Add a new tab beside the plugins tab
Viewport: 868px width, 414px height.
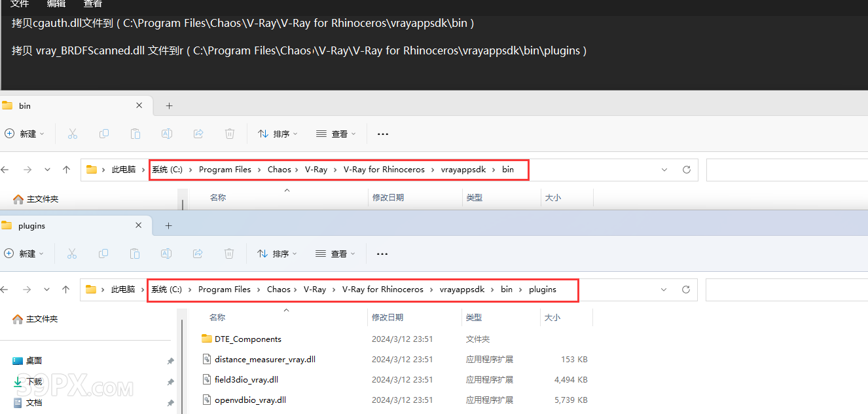[168, 225]
